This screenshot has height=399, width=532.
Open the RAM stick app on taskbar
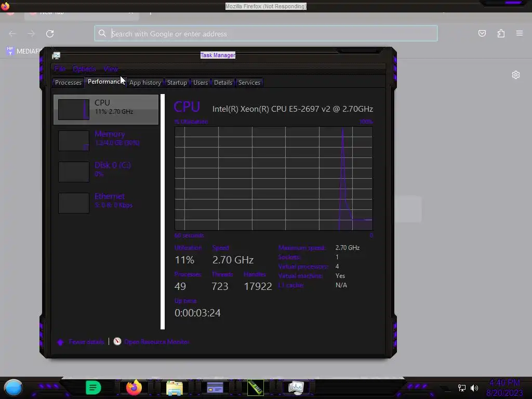click(256, 388)
